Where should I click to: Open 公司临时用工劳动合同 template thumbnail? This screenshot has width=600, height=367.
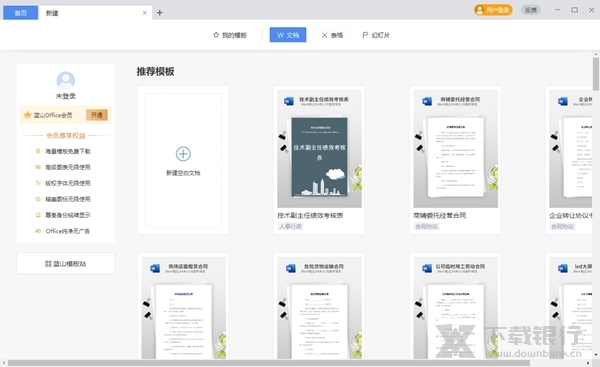(x=455, y=308)
